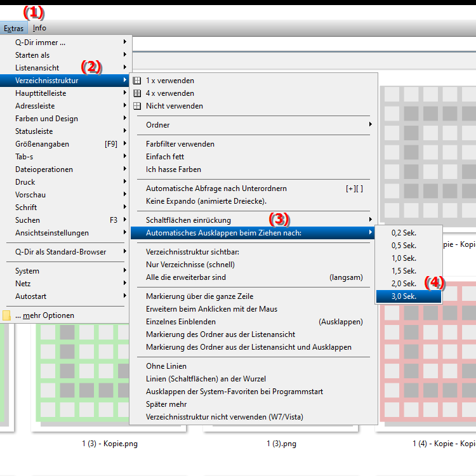Choose the 0,2 Sek. delay option
476x476 pixels.
404,233
